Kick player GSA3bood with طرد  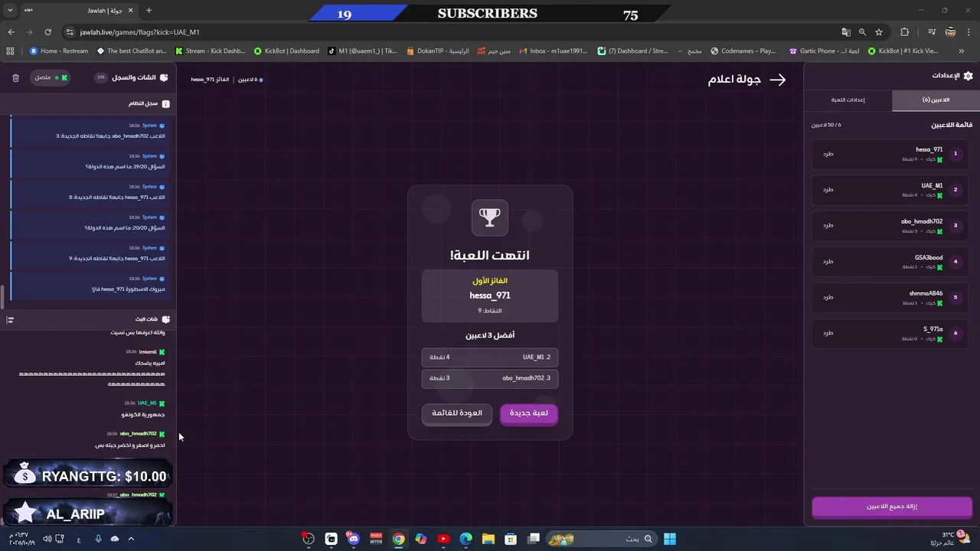pyautogui.click(x=828, y=262)
